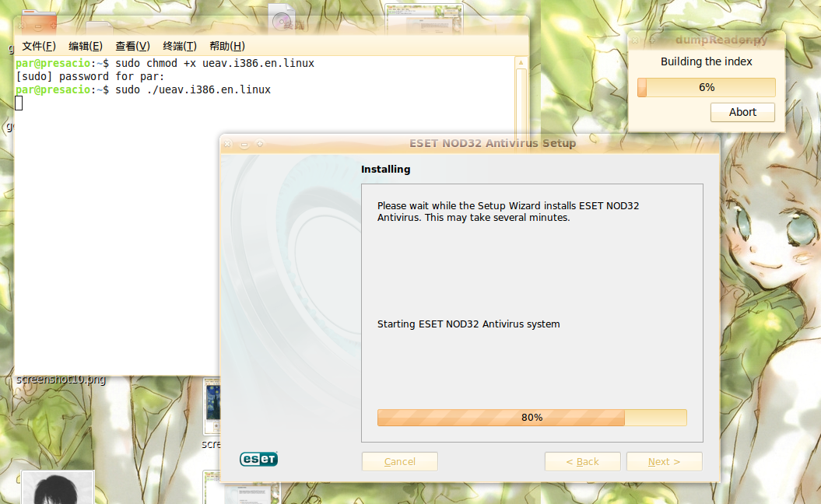
Task: Click the "Installing" heading in ESET Setup
Action: (x=385, y=169)
